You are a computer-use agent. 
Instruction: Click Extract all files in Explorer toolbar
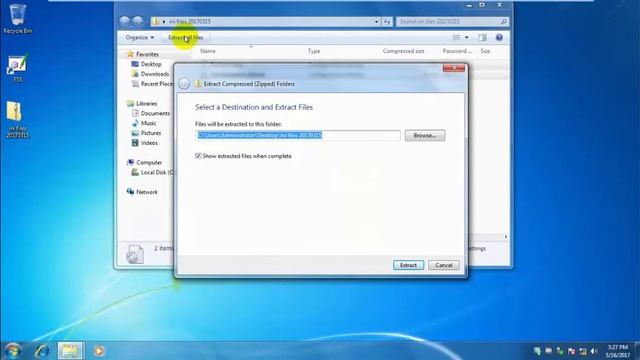point(186,38)
